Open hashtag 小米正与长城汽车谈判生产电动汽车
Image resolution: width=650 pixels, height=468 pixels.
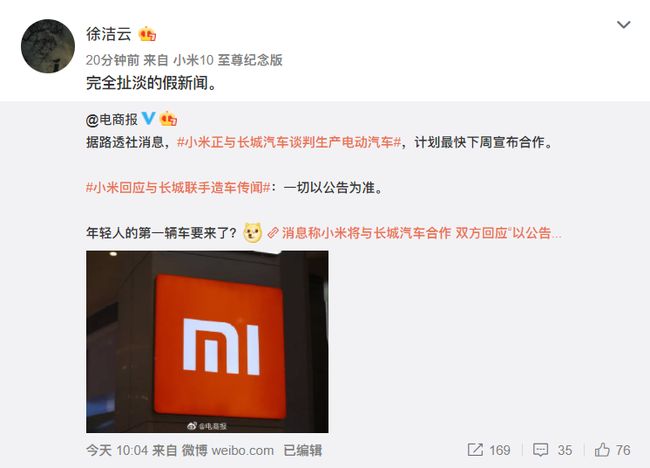(x=289, y=143)
